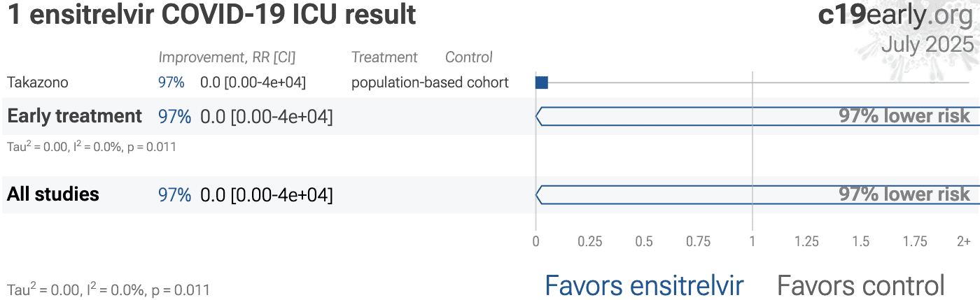The image size is (980, 300).
Task: Click the 'population-based cohort' text
Action: (x=430, y=83)
